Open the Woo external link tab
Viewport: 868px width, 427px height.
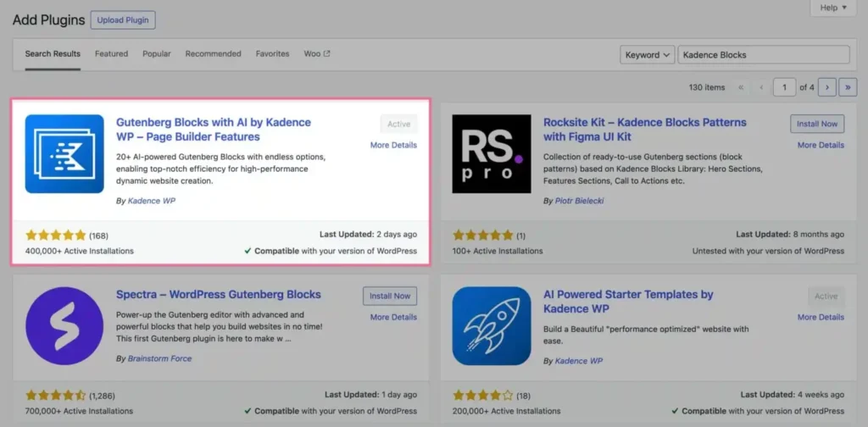(x=317, y=54)
